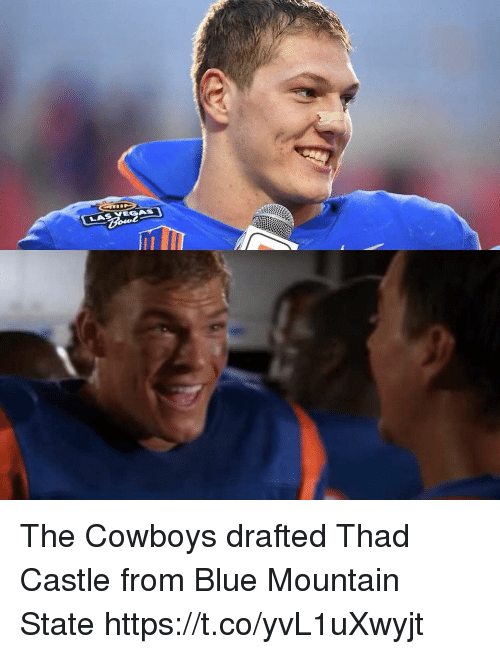Click the football icon above Las Vegas text
500x654 pixels.
tap(117, 206)
